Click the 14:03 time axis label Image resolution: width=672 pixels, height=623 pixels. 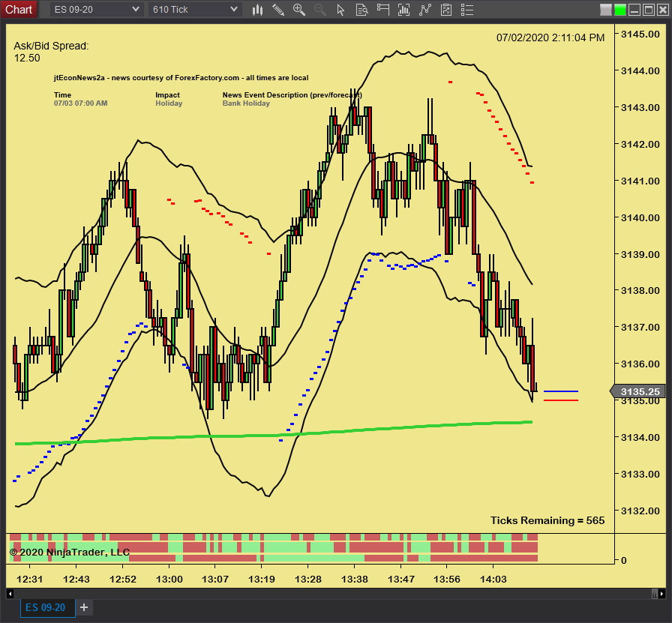tap(493, 580)
